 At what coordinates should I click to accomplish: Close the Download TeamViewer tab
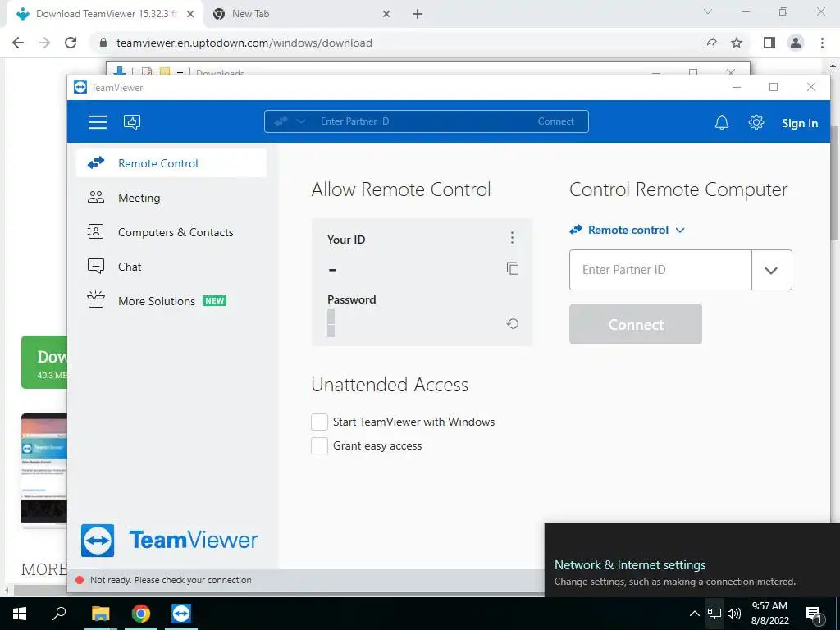point(190,14)
